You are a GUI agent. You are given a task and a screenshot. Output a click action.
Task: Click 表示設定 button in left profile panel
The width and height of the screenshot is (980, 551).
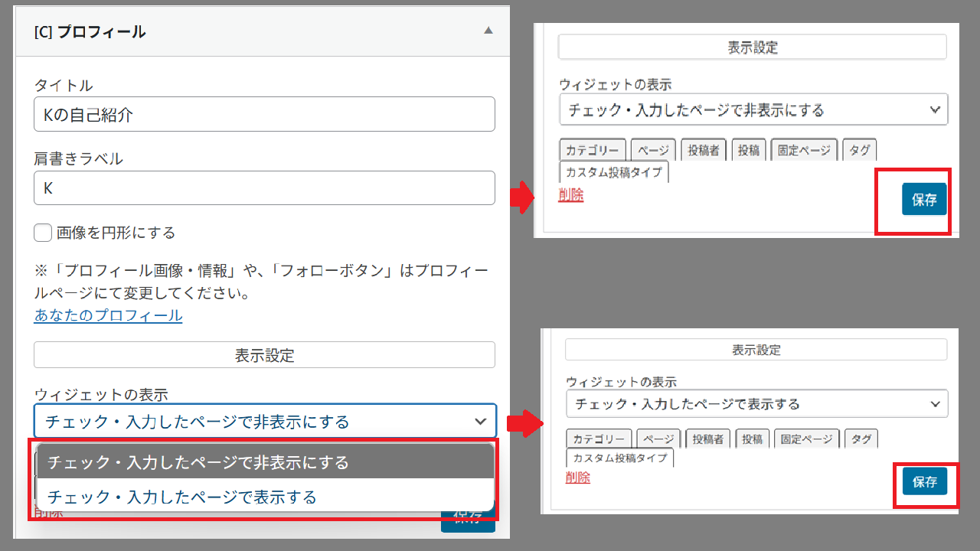pyautogui.click(x=264, y=355)
